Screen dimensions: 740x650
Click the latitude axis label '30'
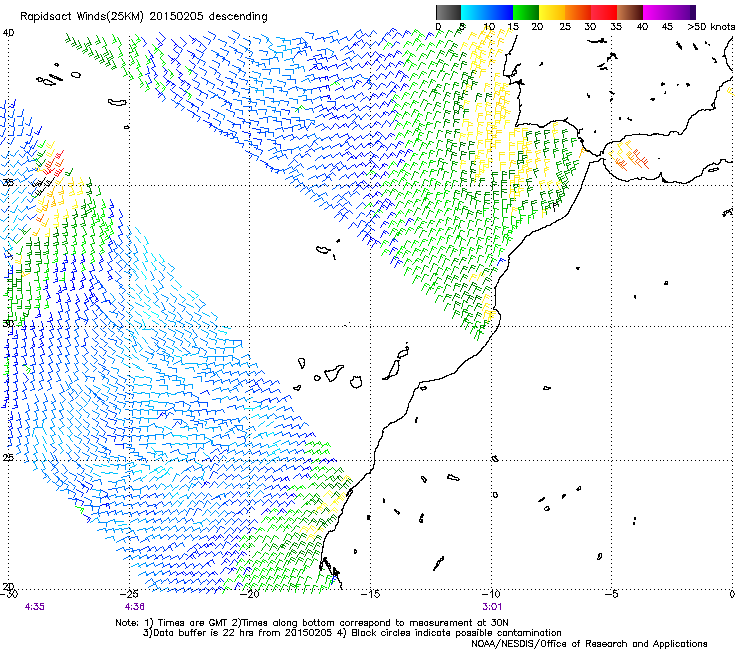point(8,323)
